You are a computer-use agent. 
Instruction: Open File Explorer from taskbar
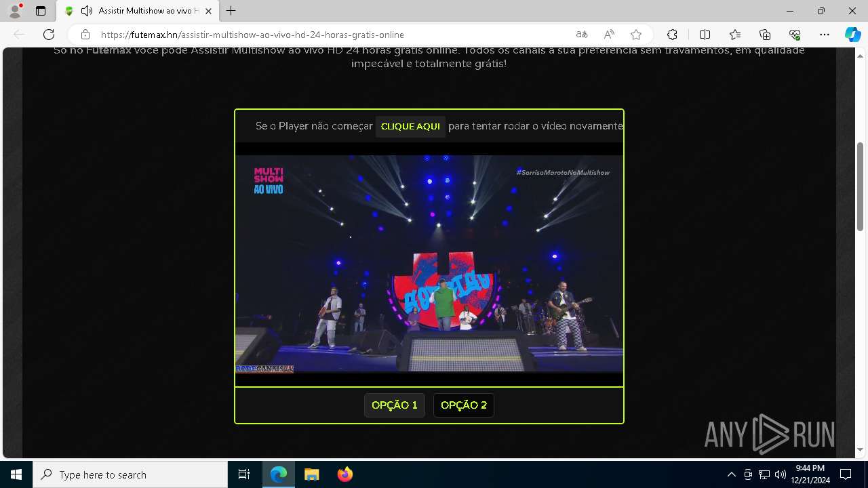click(x=312, y=474)
